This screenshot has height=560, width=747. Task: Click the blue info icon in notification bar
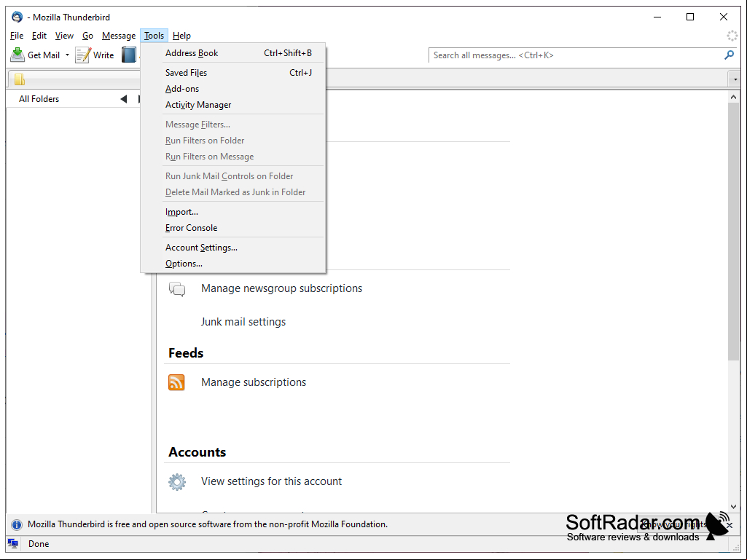pyautogui.click(x=17, y=525)
